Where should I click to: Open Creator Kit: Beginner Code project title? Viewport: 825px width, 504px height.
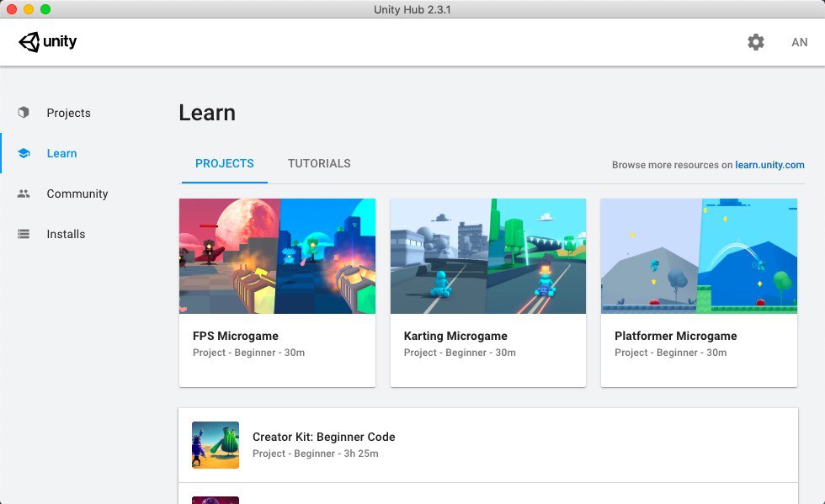pos(323,437)
